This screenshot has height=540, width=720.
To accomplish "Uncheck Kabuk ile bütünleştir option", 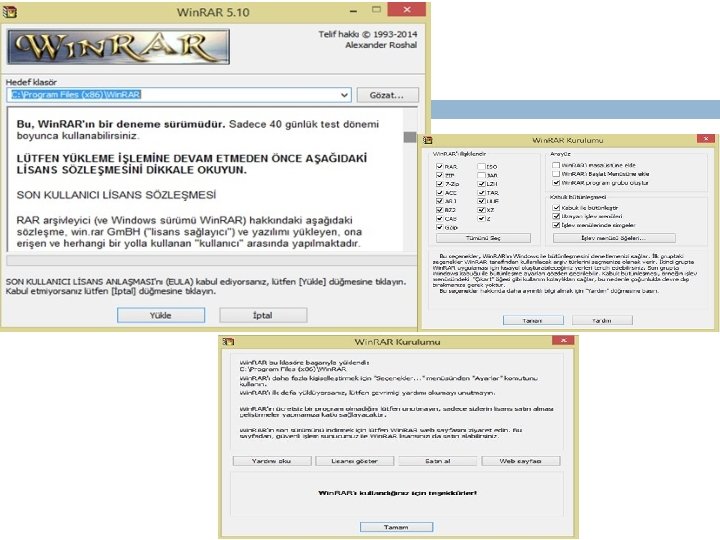I will [x=556, y=208].
